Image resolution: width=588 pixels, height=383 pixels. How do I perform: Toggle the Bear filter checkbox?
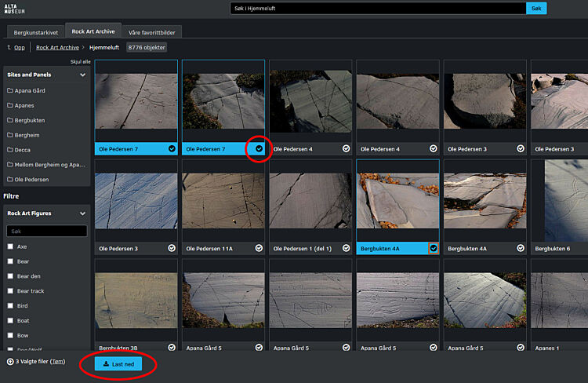click(10, 261)
